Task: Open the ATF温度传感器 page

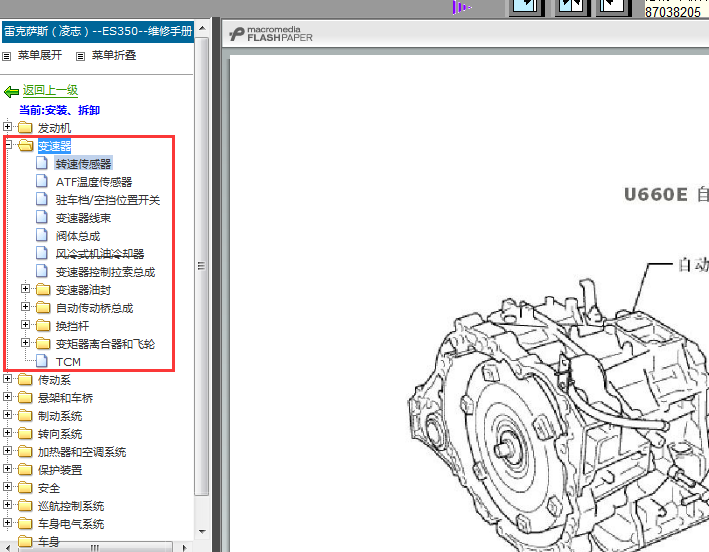Action: click(94, 182)
